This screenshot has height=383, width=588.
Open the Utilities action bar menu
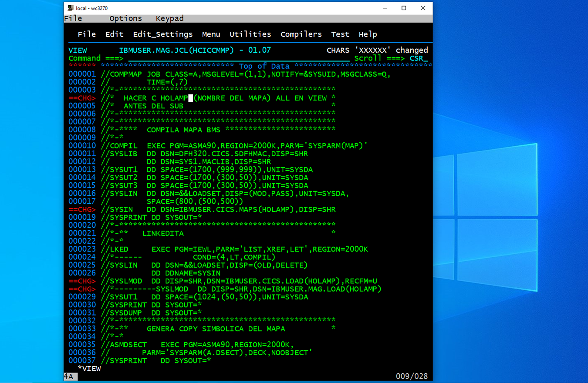(x=250, y=34)
